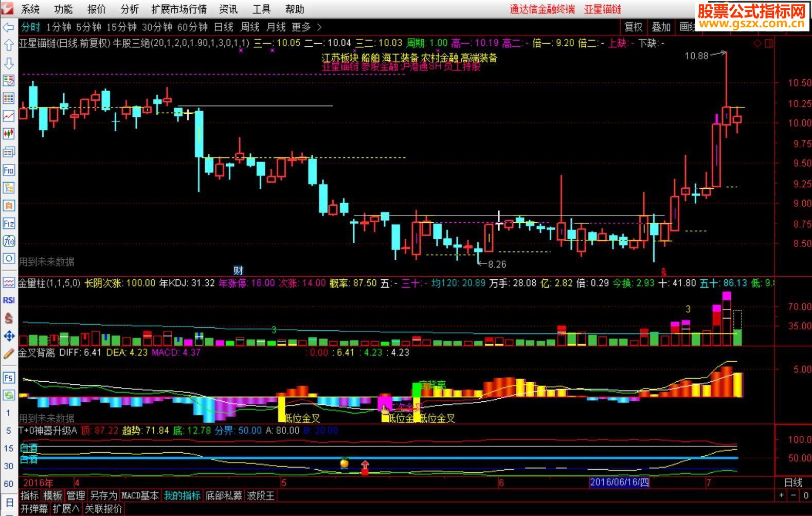Select 5-minute period in sidebar

[9, 431]
